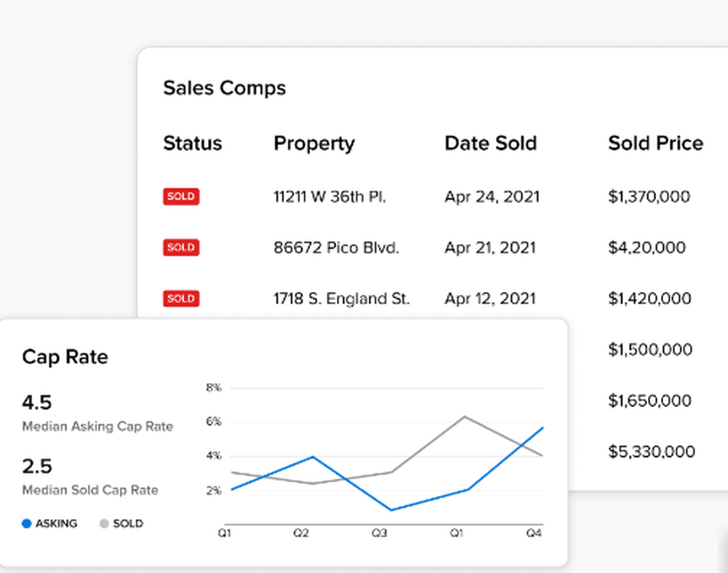This screenshot has width=728, height=573.
Task: Sort by the Sold Price column header
Action: pyautogui.click(x=655, y=143)
